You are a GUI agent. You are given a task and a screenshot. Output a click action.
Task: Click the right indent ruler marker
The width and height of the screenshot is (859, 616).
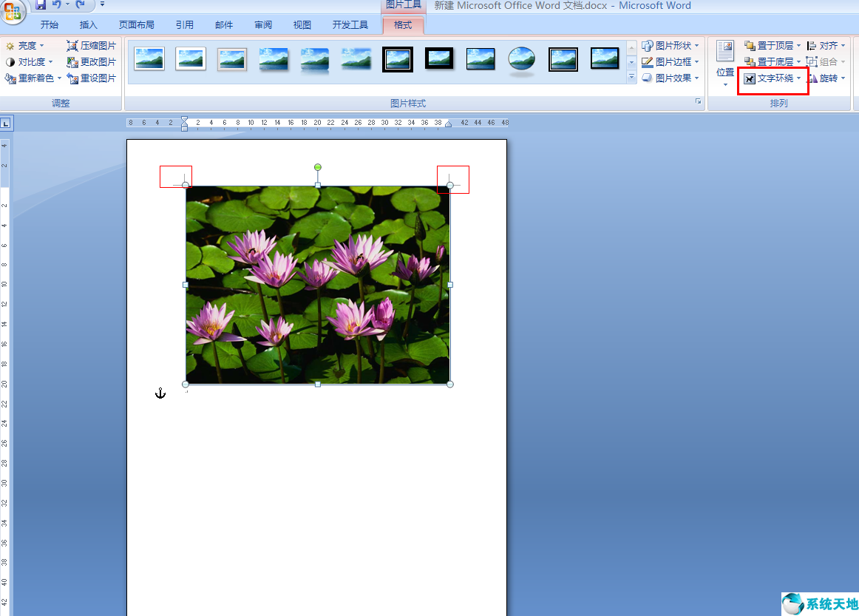click(448, 124)
